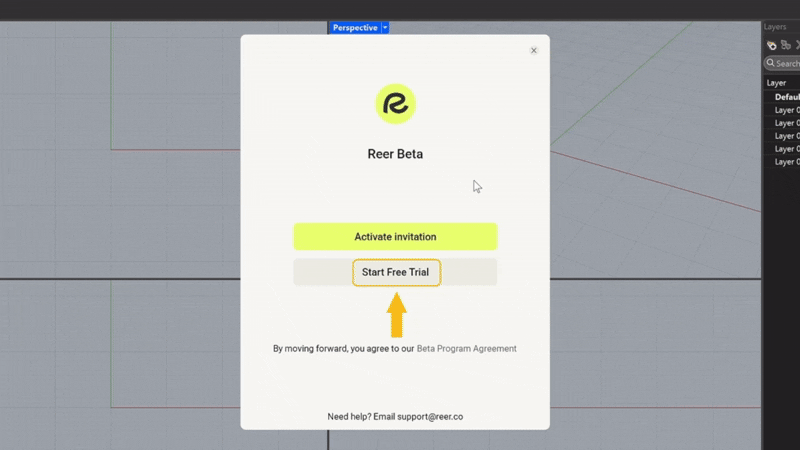Click the Reer Beta heading
Screen dimensions: 800x450
395,154
